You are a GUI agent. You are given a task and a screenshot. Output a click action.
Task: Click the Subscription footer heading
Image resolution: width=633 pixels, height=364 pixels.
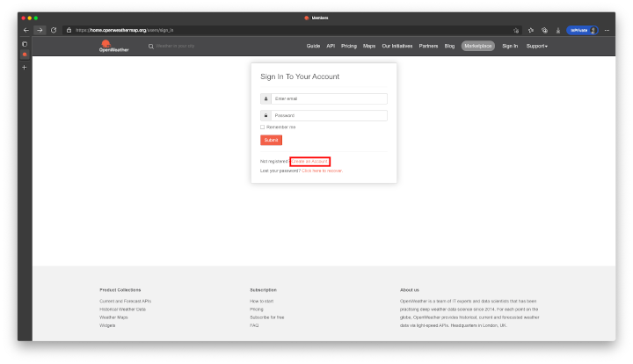coord(263,290)
